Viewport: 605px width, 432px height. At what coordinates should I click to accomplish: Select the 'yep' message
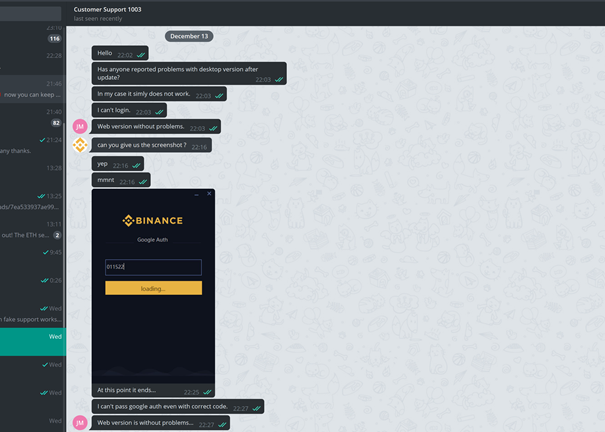tap(118, 164)
